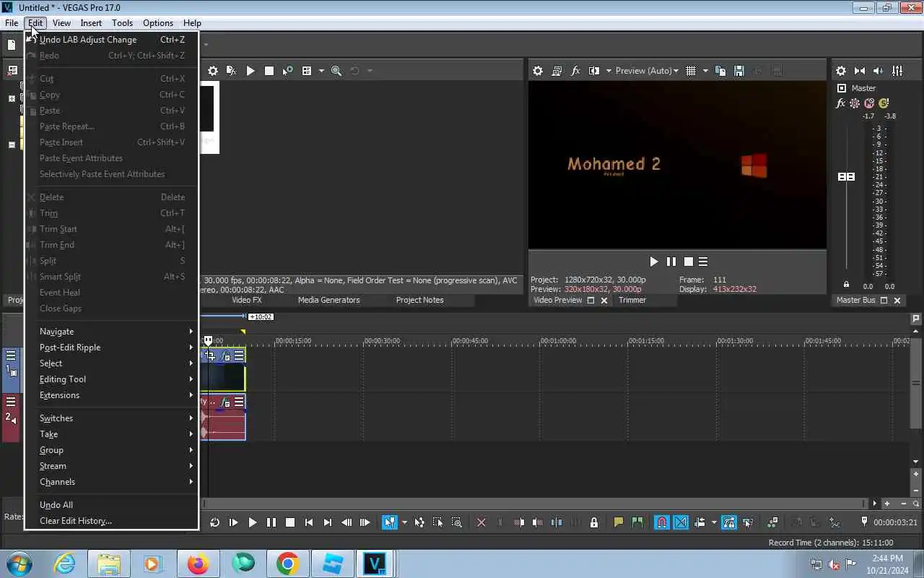924x578 pixels.
Task: Save snapshot to file in preview toolbar
Action: (739, 71)
